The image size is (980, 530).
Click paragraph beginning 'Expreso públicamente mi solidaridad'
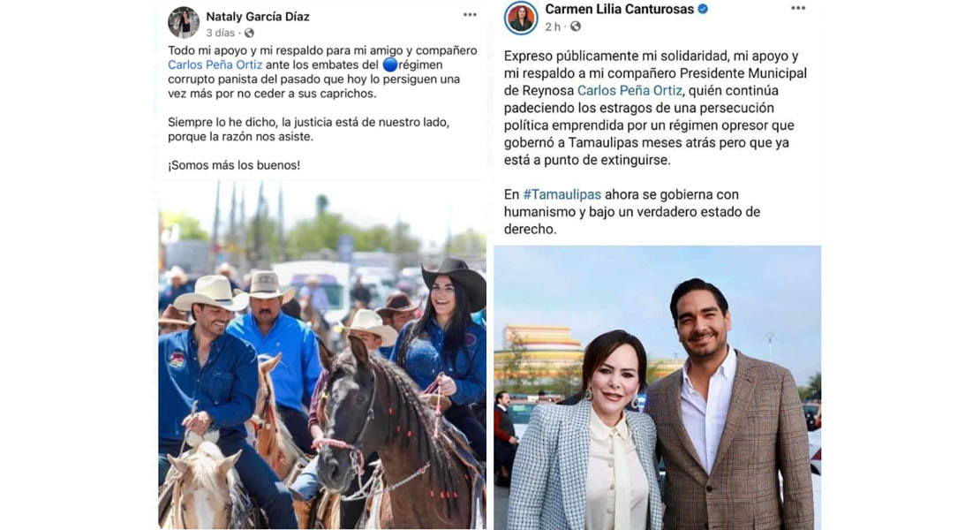point(655,108)
